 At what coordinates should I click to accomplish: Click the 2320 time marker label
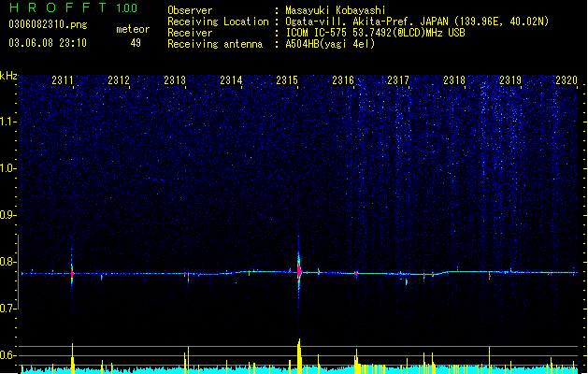point(566,80)
